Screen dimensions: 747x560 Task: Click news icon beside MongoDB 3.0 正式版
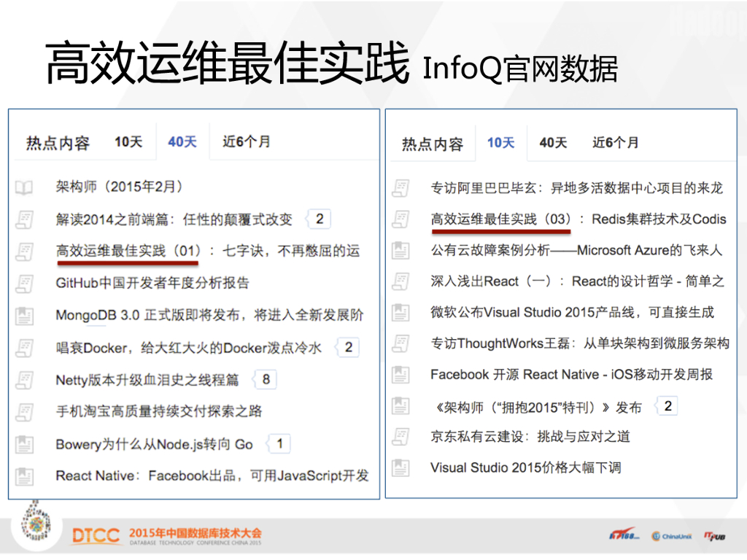pos(24,316)
